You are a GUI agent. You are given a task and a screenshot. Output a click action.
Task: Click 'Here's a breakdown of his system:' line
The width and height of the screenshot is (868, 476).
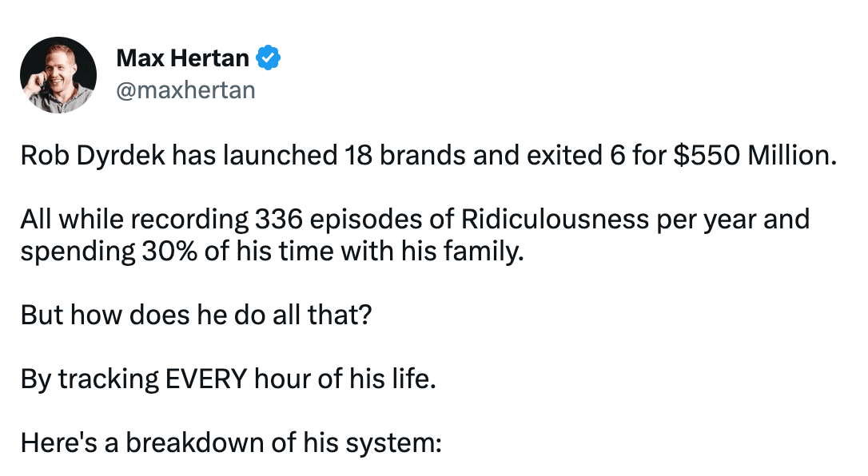point(231,442)
